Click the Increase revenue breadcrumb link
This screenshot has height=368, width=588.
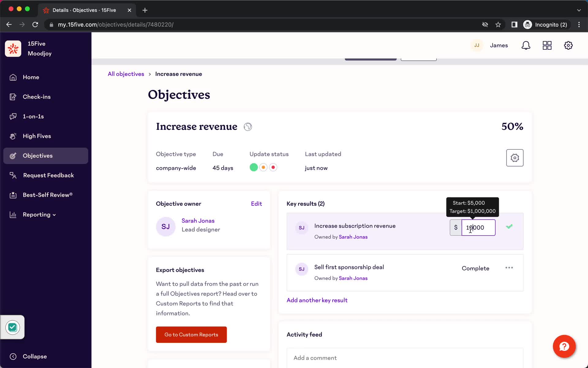pyautogui.click(x=179, y=74)
